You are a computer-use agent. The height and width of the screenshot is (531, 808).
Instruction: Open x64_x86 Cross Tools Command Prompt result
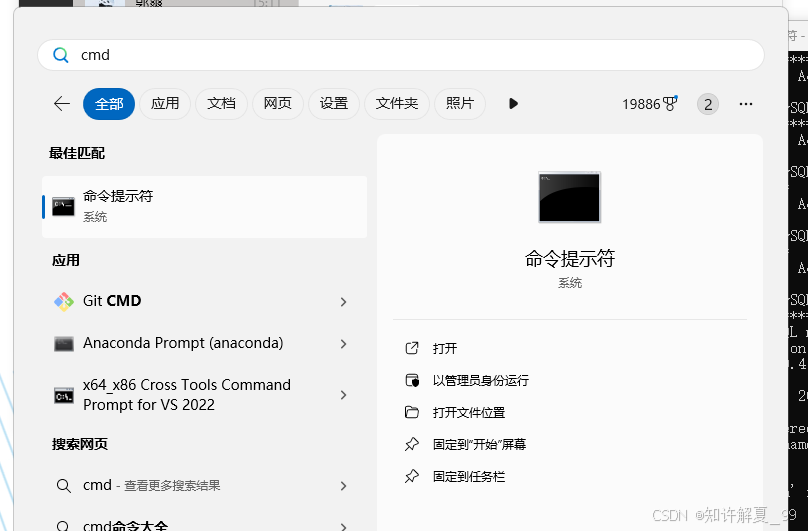(x=205, y=395)
